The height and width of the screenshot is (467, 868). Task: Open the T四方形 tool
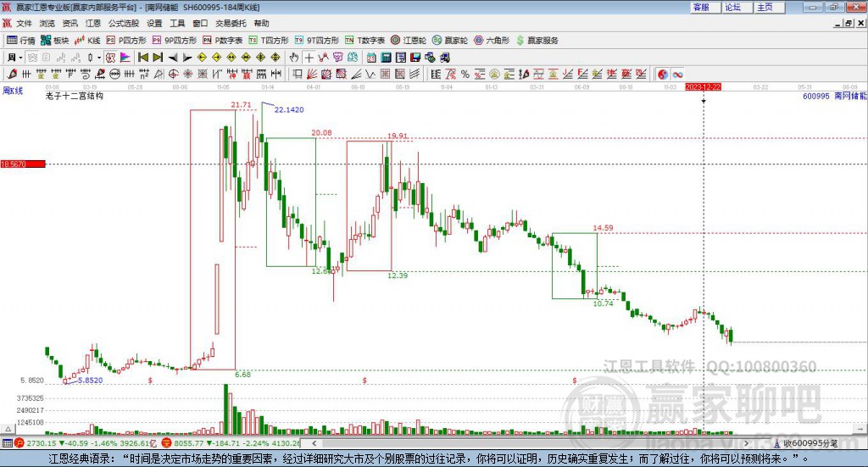click(269, 41)
